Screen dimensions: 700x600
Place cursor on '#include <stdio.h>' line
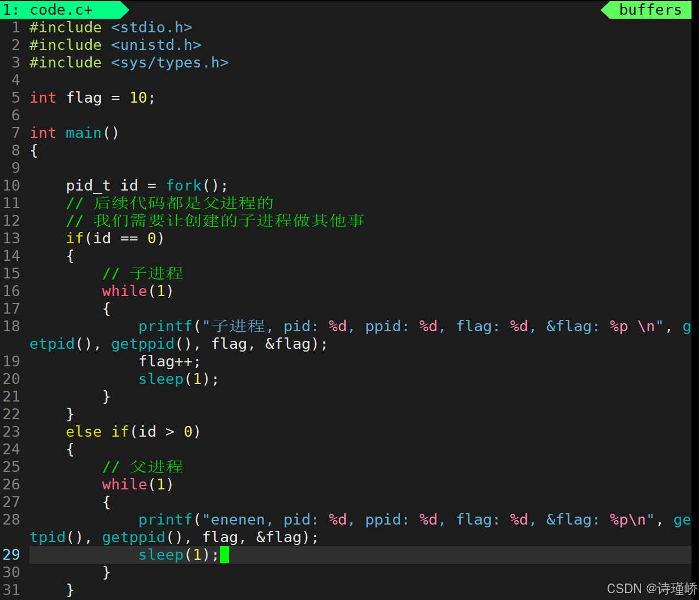111,27
